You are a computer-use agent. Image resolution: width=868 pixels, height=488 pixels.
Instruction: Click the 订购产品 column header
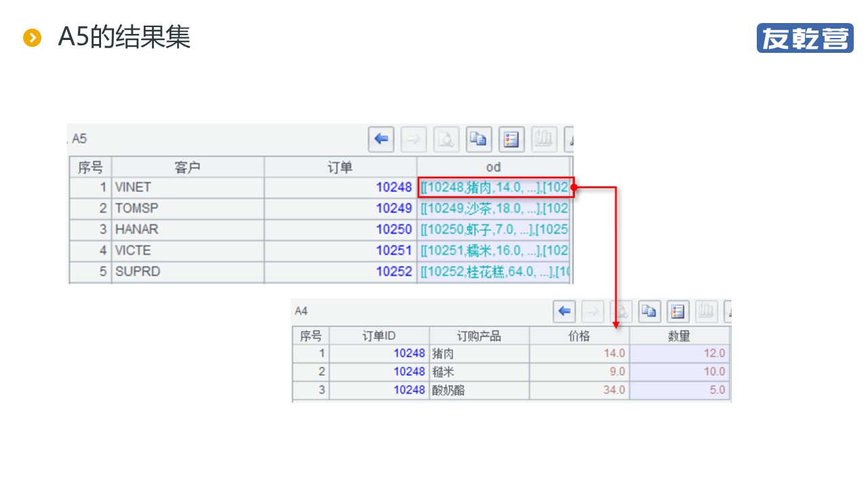479,335
